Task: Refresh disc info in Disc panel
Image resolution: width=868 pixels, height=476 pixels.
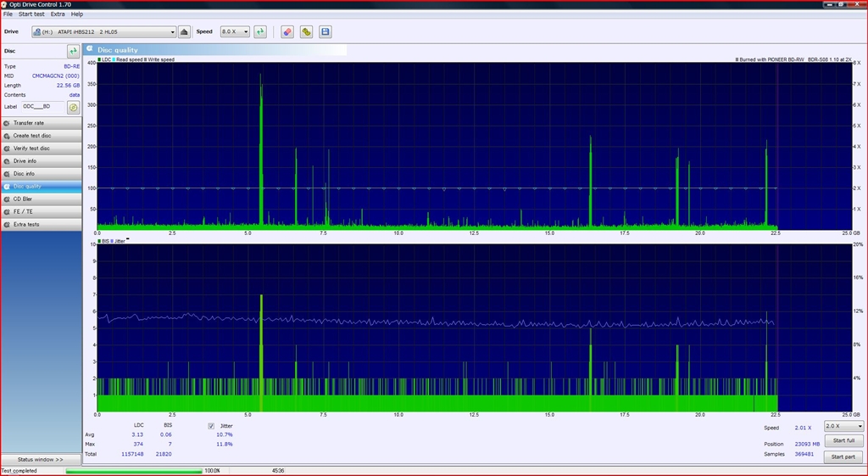Action: (x=73, y=52)
